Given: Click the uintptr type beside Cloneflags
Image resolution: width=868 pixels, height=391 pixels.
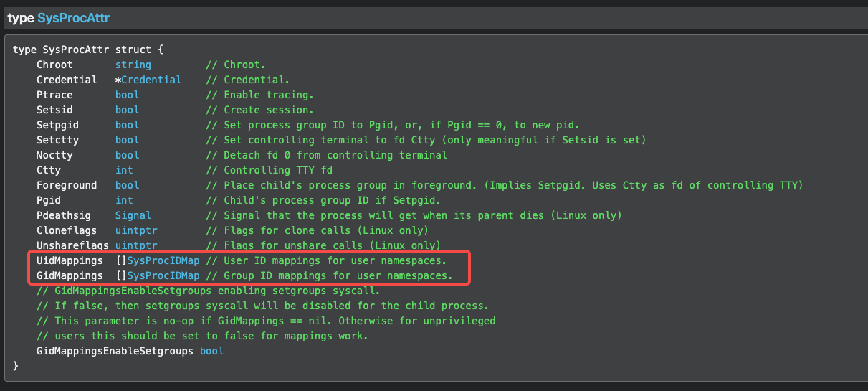Looking at the screenshot, I should point(136,230).
